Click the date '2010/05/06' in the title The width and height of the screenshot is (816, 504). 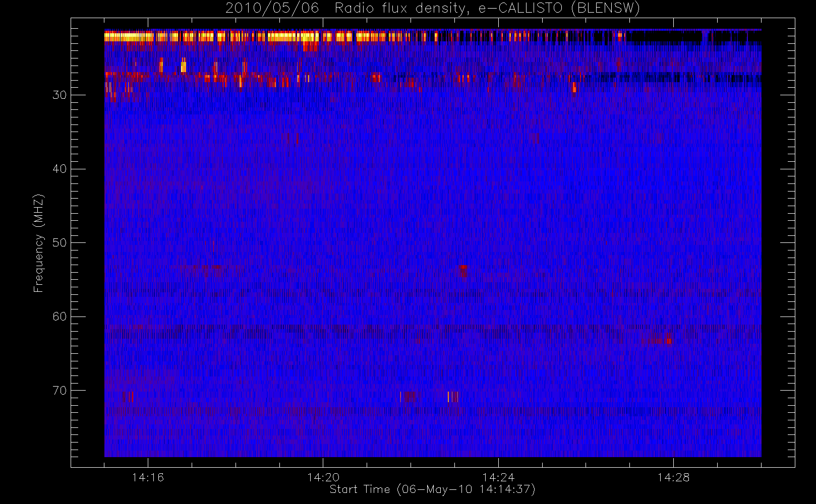[x=272, y=9]
